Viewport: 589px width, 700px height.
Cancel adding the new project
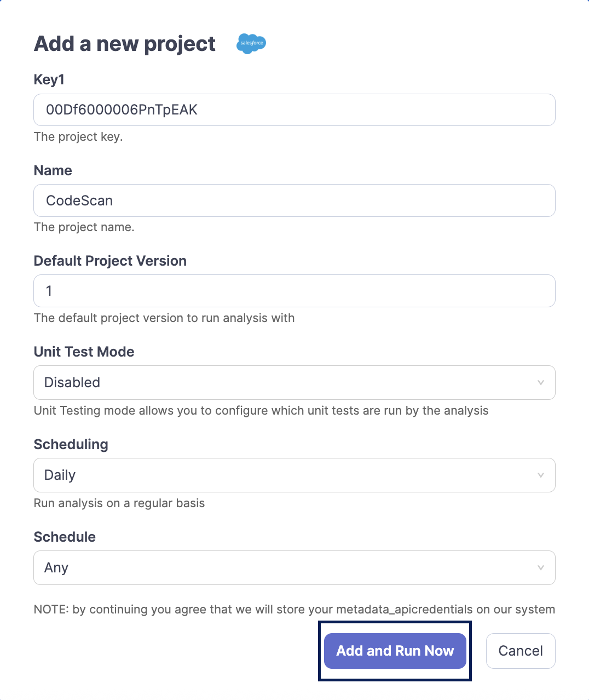(520, 651)
